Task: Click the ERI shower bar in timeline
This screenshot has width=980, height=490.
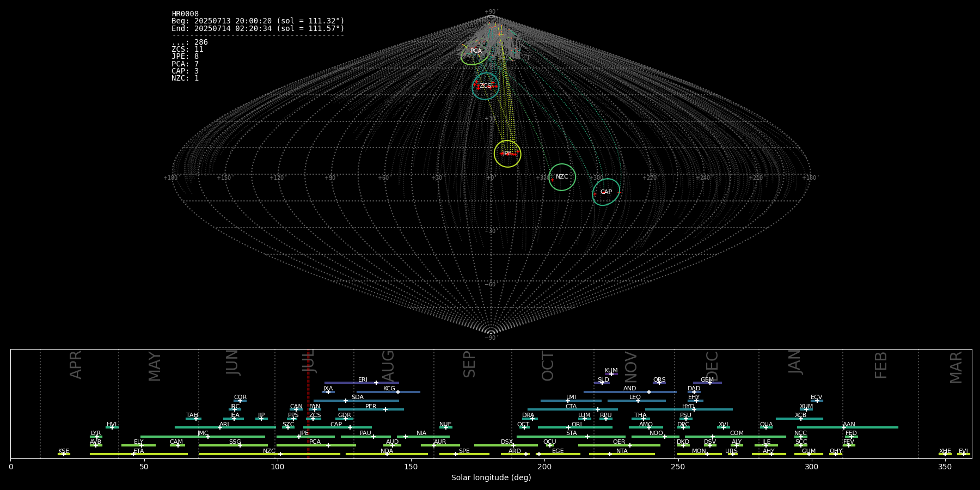Action: 362,383
